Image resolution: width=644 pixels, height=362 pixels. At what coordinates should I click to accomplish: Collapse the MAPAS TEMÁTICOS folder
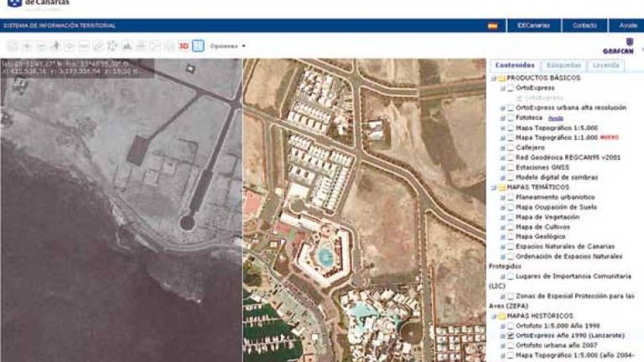click(x=494, y=188)
